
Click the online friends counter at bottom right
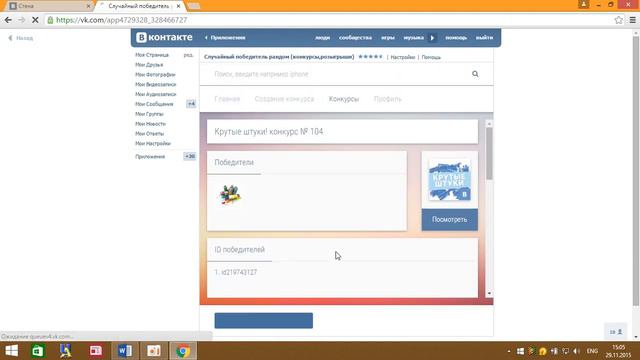616,332
